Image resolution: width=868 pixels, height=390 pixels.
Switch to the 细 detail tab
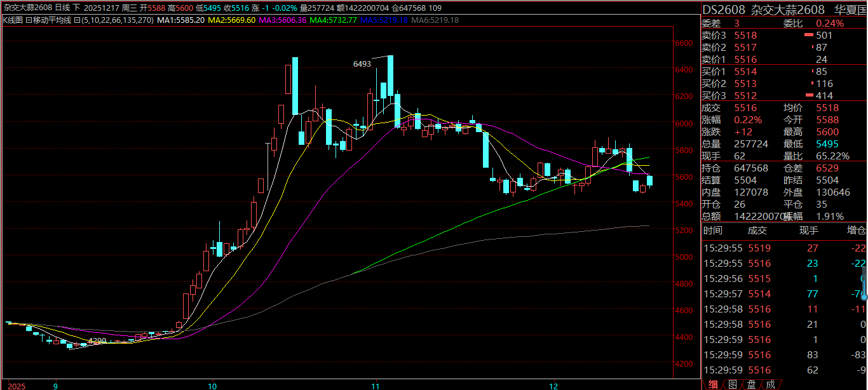[x=714, y=384]
